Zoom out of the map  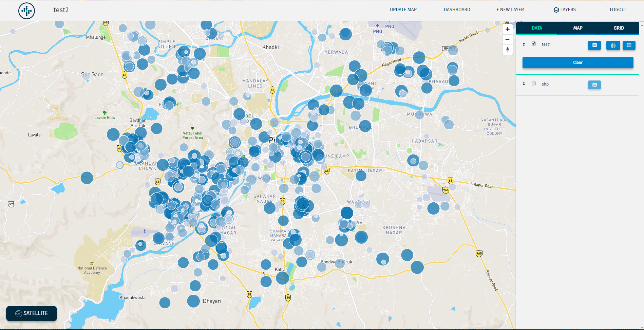(507, 40)
